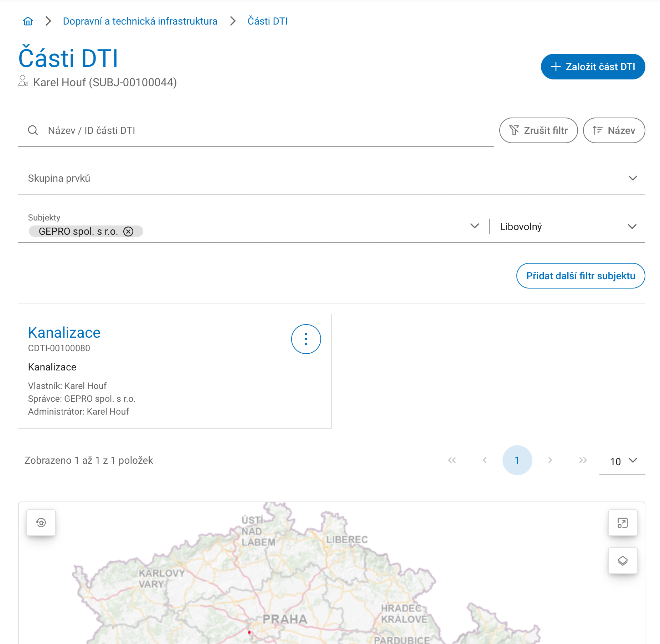Click Administrátor: Karel Houf text
The height and width of the screenshot is (644, 660).
click(78, 411)
